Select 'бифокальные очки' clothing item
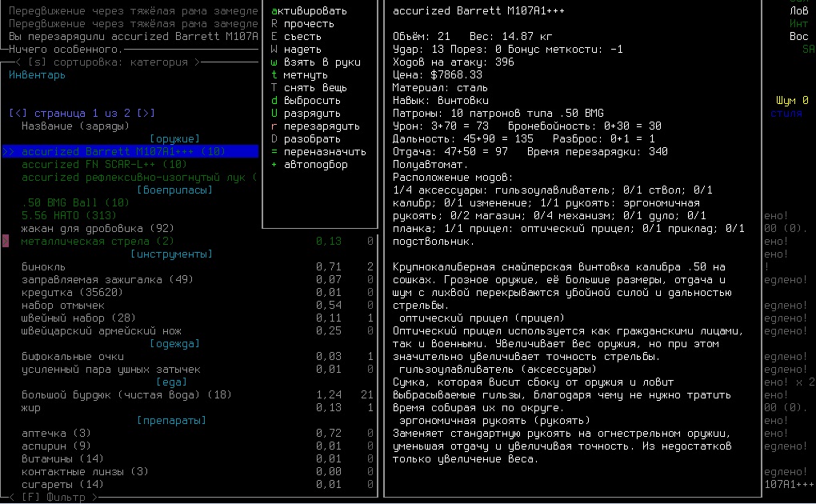The image size is (816, 504). pos(72,356)
